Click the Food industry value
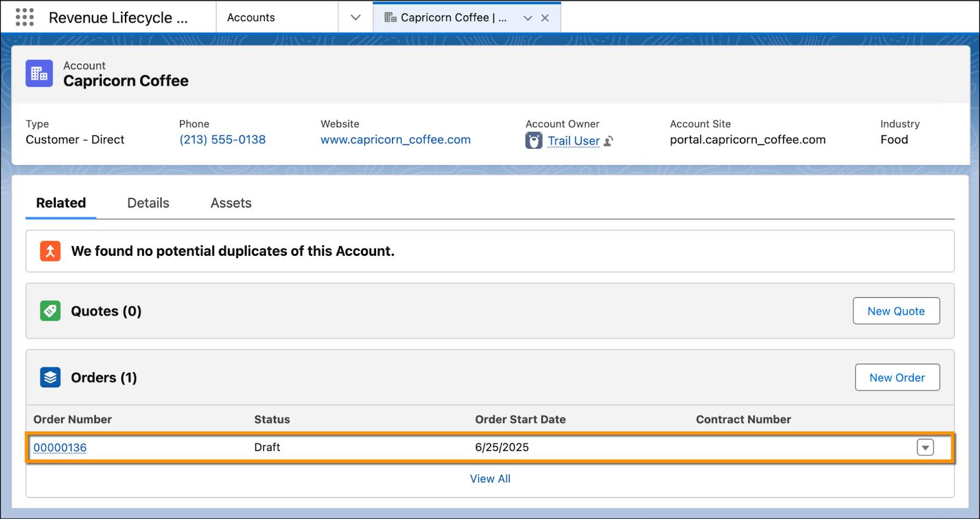This screenshot has height=519, width=980. [894, 140]
